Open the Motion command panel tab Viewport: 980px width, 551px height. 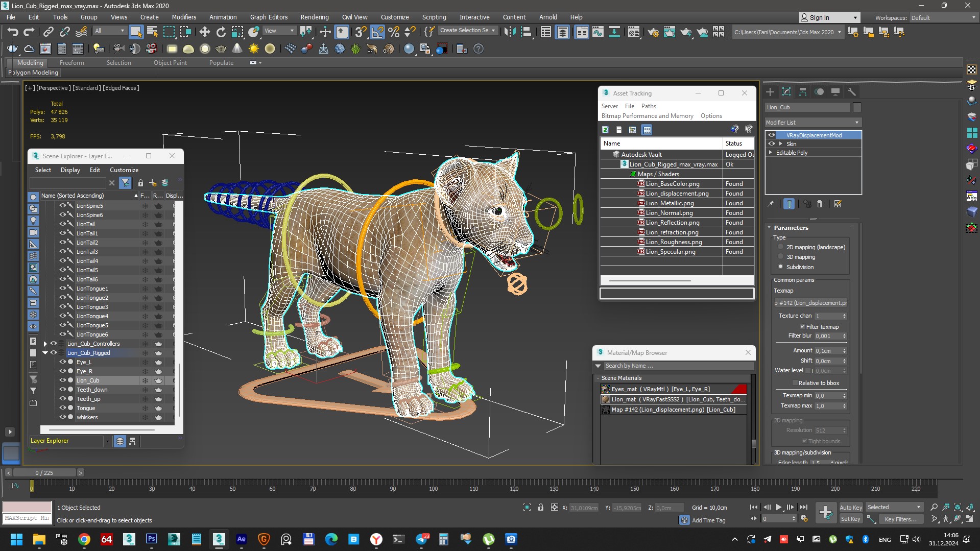click(x=819, y=92)
